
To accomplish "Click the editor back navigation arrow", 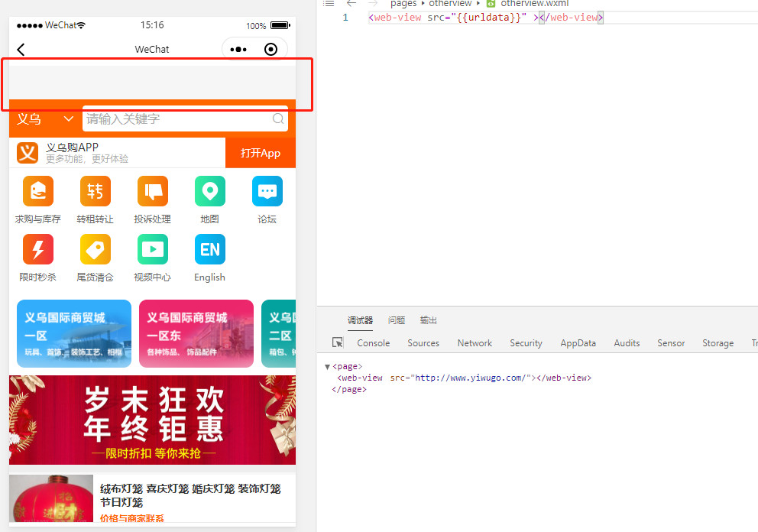I will tap(351, 3).
